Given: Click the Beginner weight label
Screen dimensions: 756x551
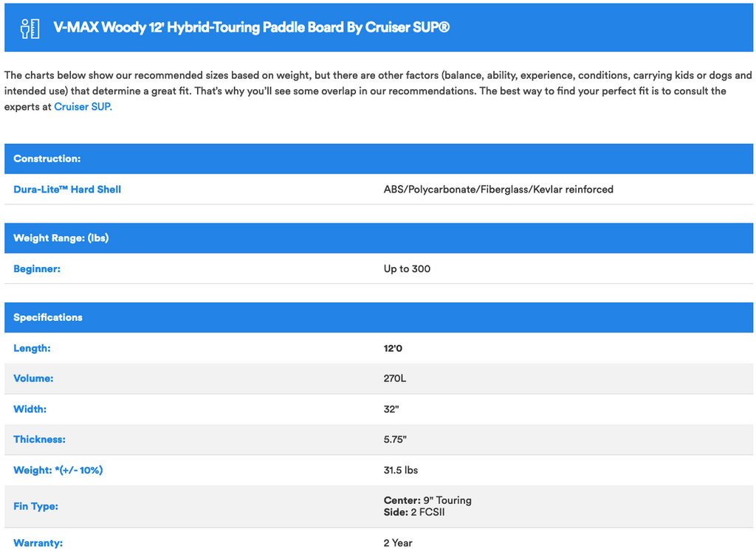Looking at the screenshot, I should [37, 269].
